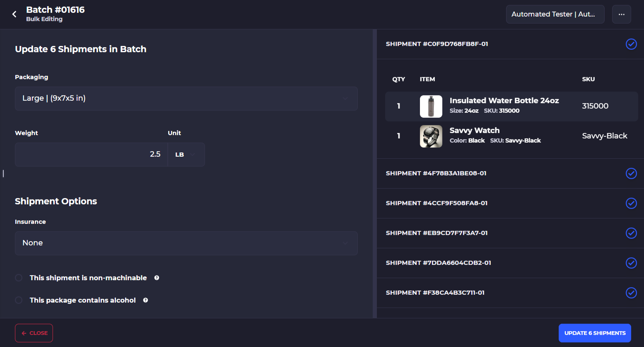
Task: Click the 'Savvy Watch' item name
Action: pos(475,131)
